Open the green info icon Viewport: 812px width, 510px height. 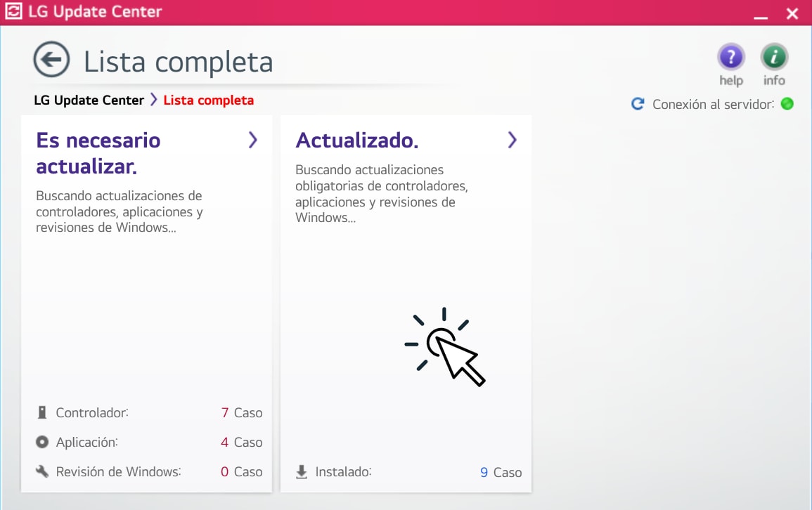pyautogui.click(x=774, y=57)
